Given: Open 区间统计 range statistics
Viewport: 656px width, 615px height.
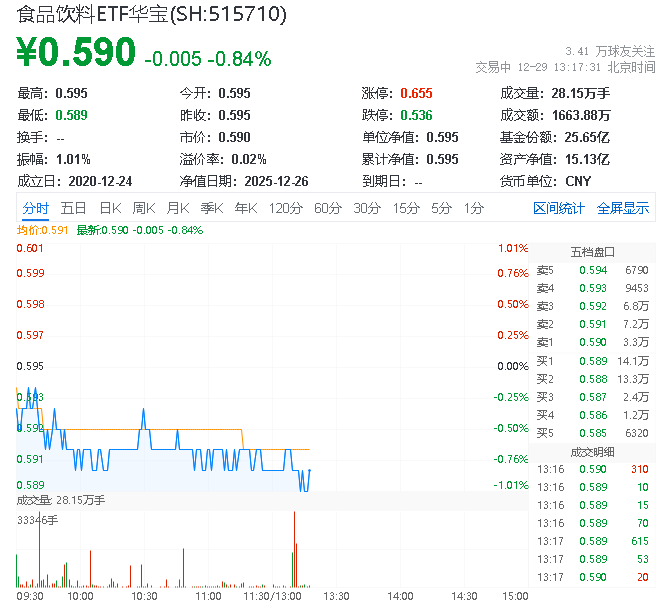Looking at the screenshot, I should pos(558,208).
